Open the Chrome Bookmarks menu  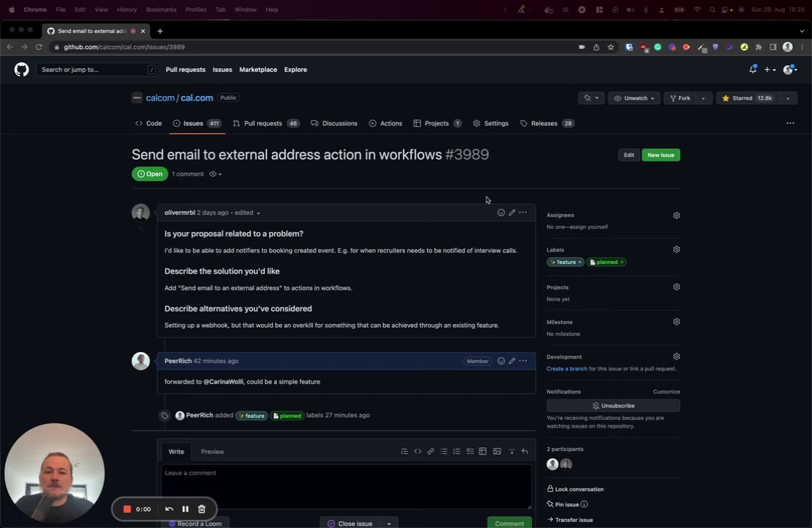(161, 10)
